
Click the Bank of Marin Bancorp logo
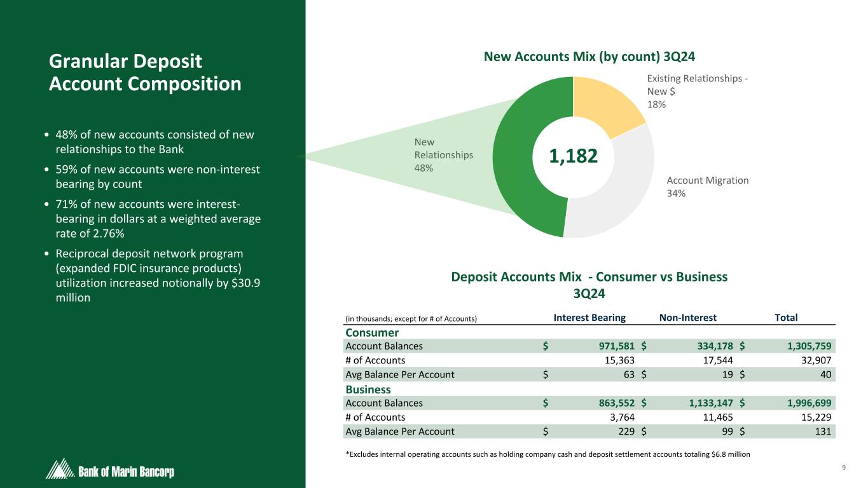111,471
